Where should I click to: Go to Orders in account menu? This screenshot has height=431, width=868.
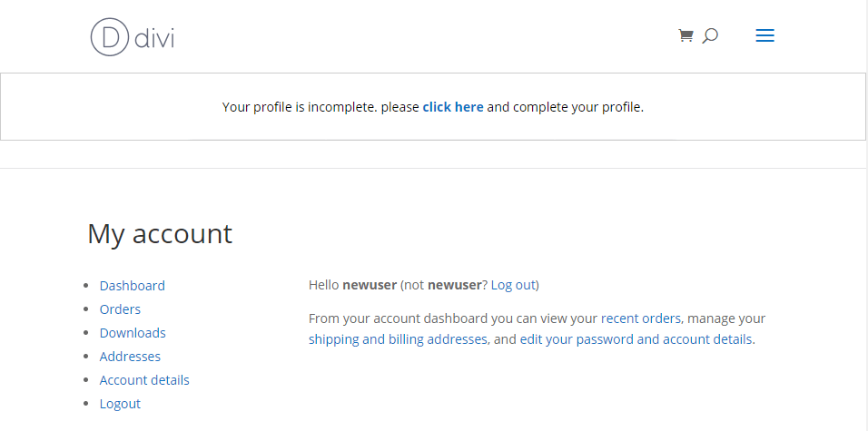tap(120, 309)
